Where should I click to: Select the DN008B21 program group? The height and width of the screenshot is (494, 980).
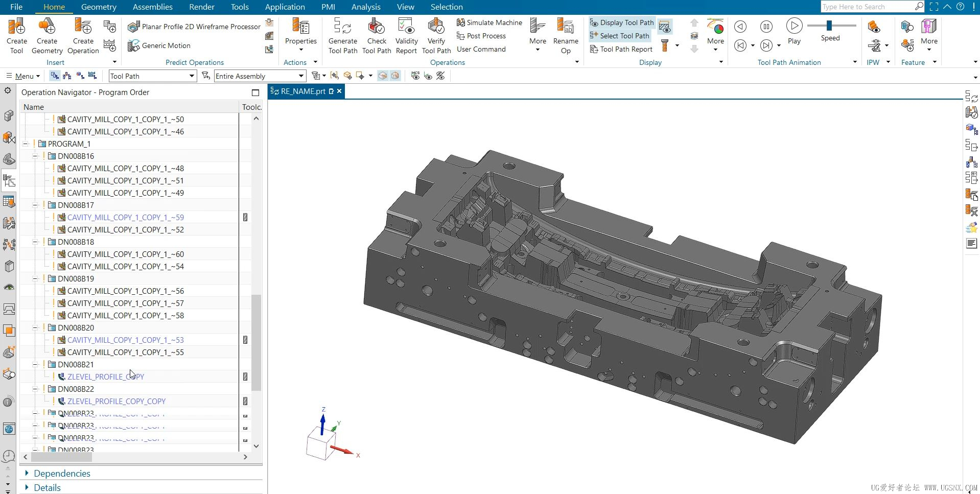click(76, 365)
